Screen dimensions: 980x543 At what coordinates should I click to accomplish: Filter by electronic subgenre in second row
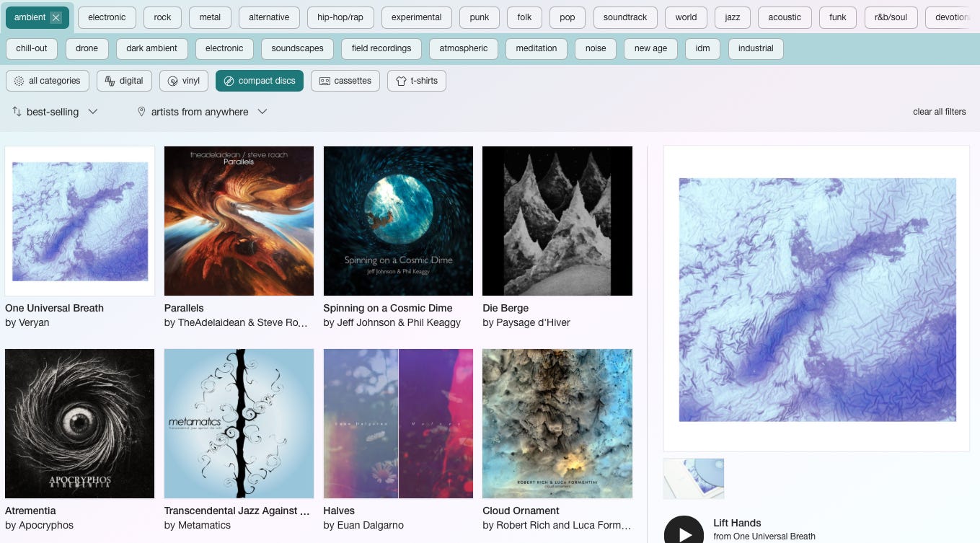[224, 48]
